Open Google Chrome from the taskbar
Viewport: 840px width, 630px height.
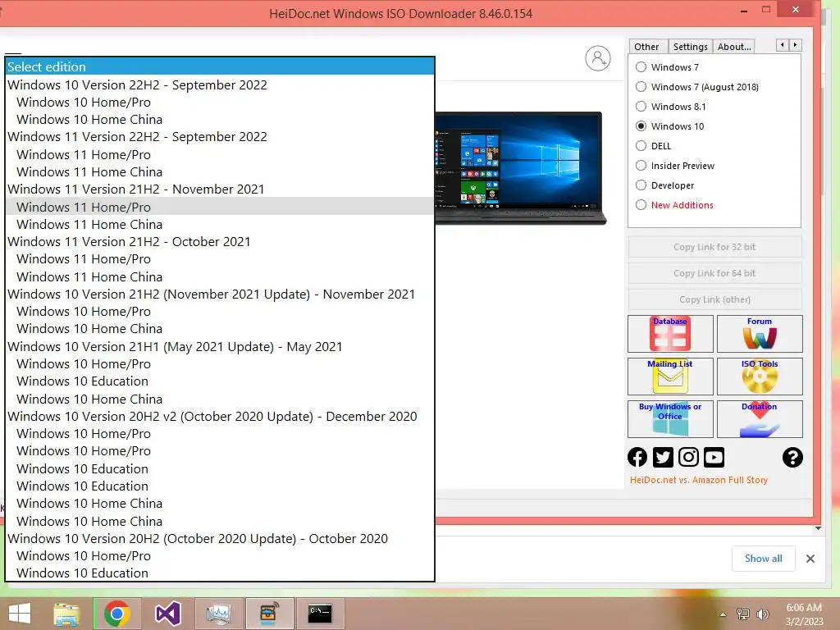tap(116, 614)
